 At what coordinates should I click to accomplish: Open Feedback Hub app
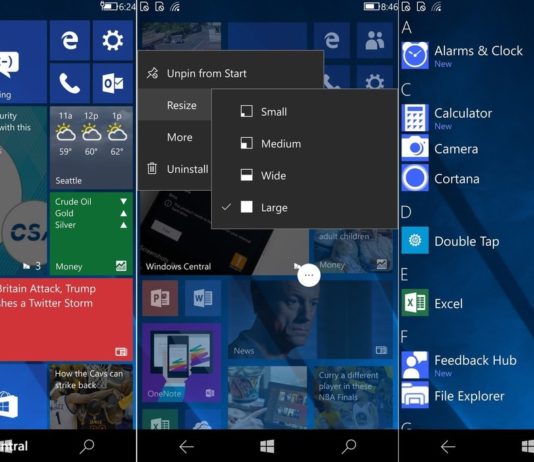467,365
